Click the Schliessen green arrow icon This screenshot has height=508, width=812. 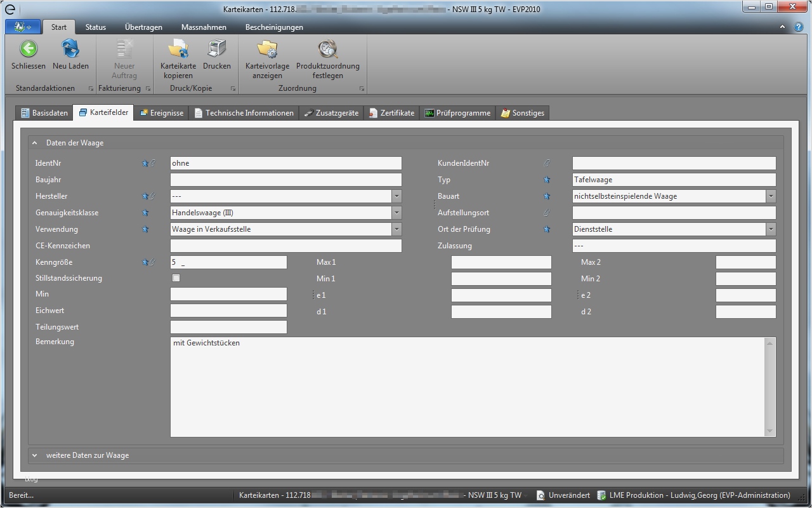29,49
